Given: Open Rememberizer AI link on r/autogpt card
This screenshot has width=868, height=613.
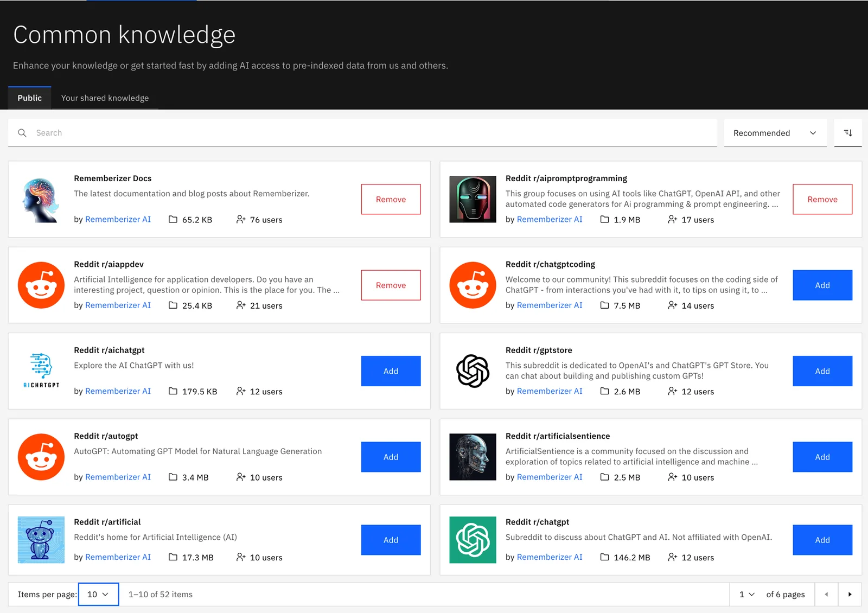Looking at the screenshot, I should pos(118,477).
